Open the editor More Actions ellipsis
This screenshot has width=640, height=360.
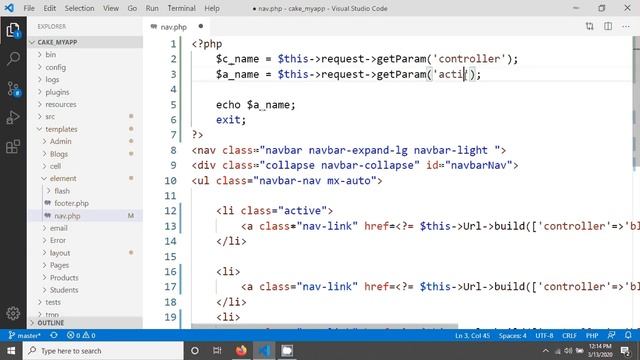626,27
